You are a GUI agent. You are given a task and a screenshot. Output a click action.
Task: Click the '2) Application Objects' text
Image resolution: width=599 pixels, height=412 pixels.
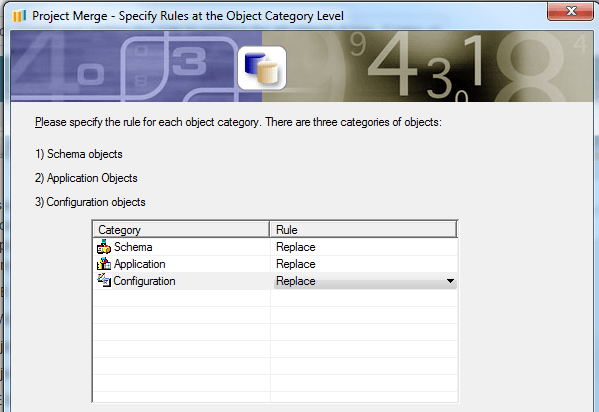pyautogui.click(x=86, y=178)
